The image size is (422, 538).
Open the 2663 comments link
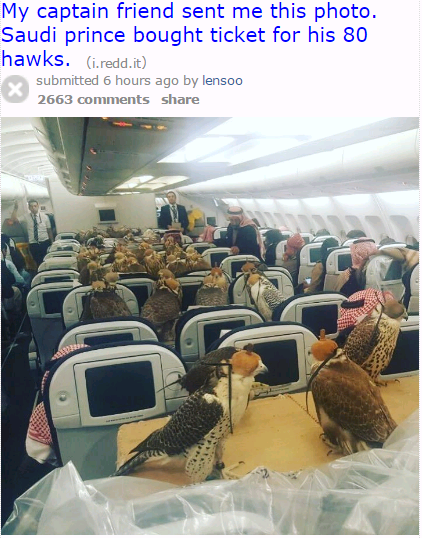[x=93, y=100]
